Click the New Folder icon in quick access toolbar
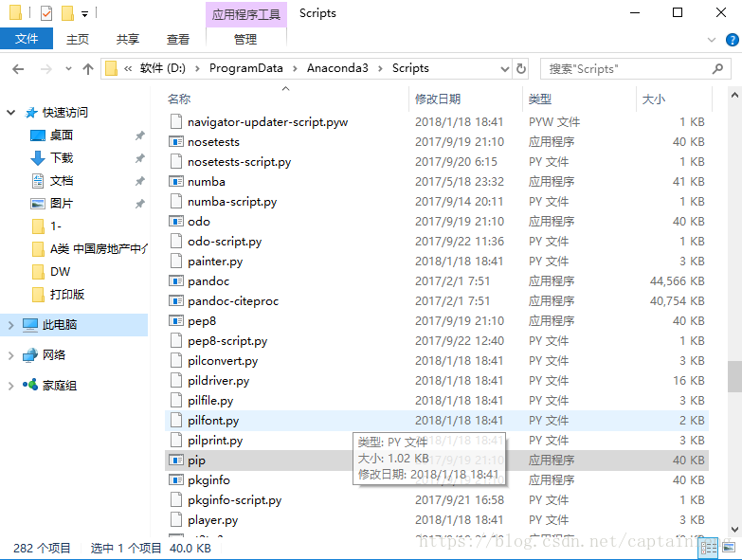 (67, 13)
